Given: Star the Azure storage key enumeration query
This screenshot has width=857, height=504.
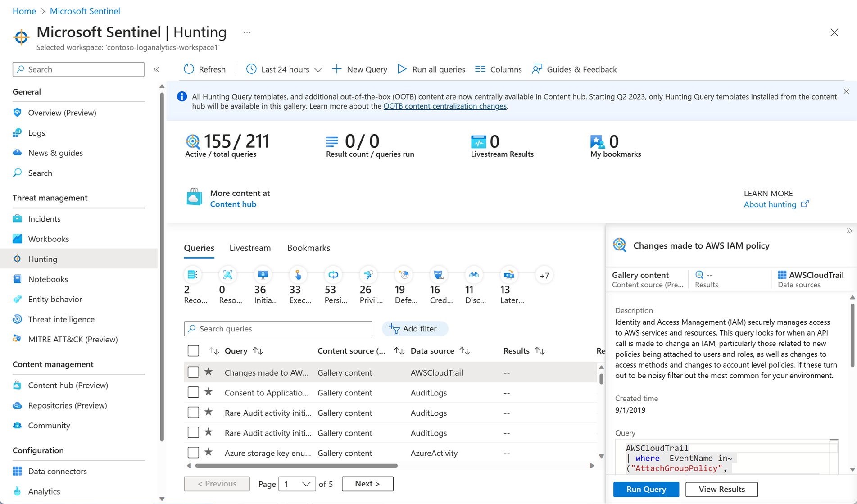Looking at the screenshot, I should (x=208, y=452).
